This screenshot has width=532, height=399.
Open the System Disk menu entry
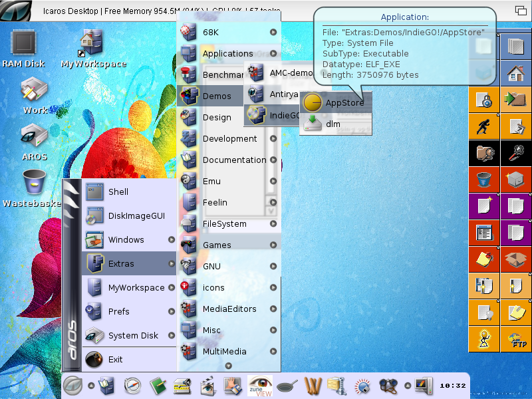click(x=129, y=336)
